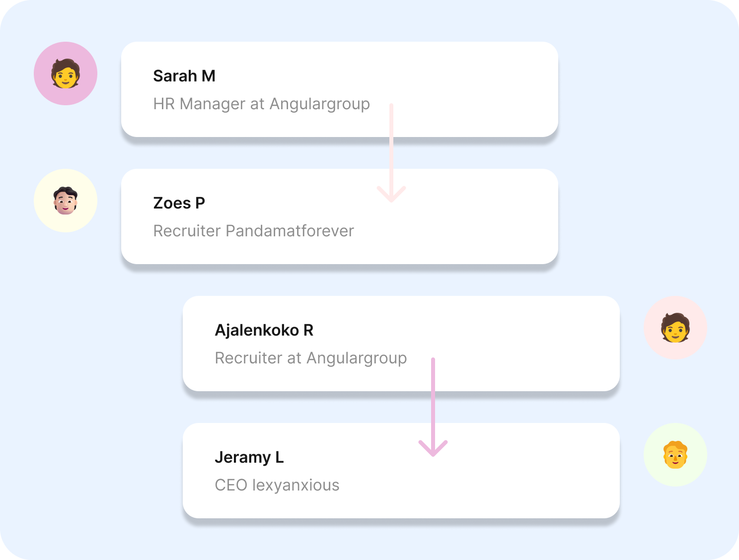Viewport: 739px width, 560px height.
Task: Click Recruiter at Angulargroup subtitle
Action: (x=311, y=358)
